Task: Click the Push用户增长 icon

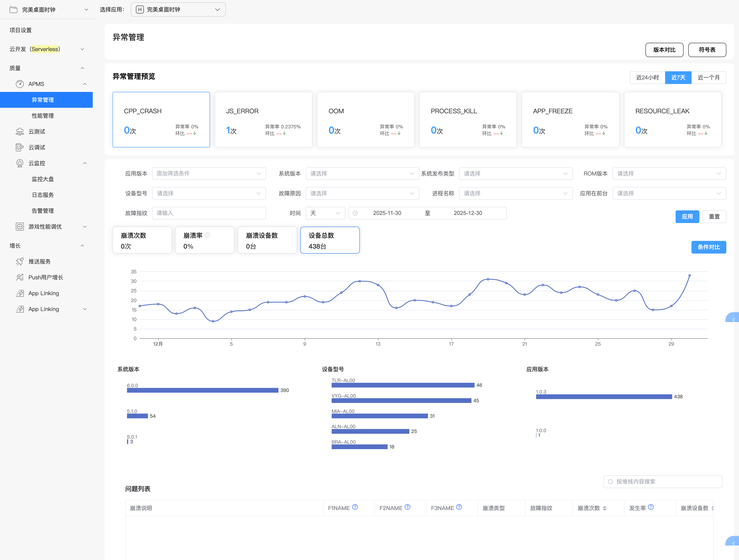Action: [20, 277]
